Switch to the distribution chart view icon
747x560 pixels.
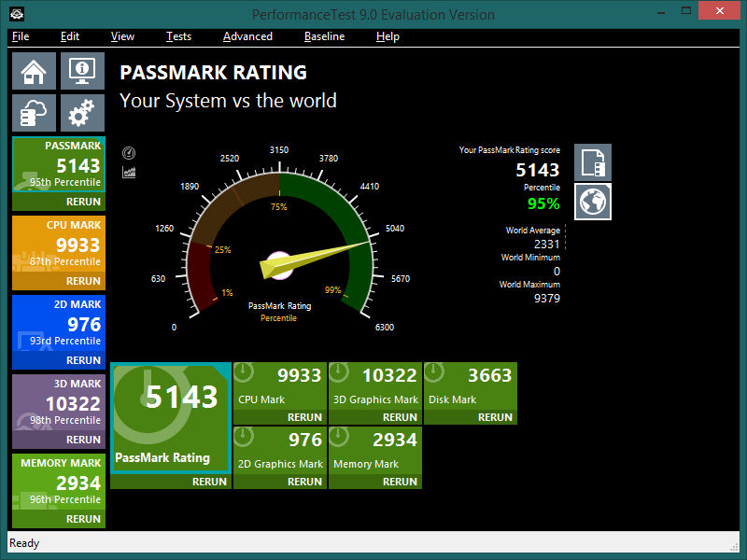129,172
